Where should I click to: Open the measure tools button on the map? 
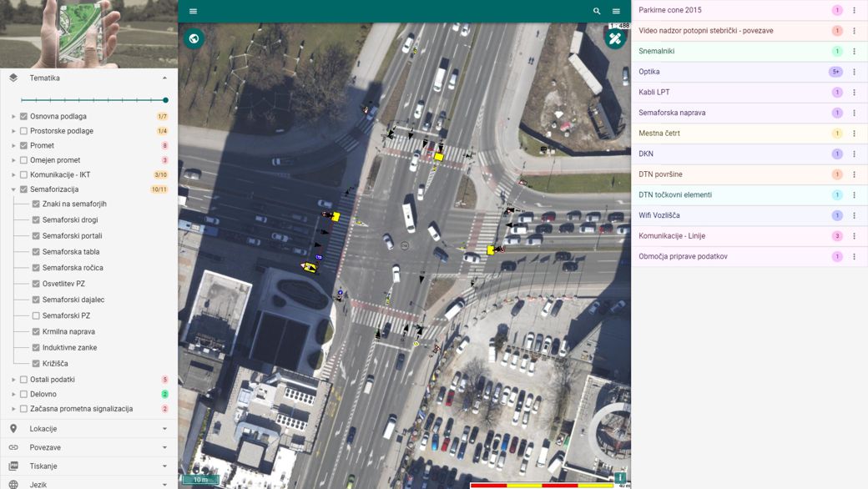pyautogui.click(x=615, y=38)
